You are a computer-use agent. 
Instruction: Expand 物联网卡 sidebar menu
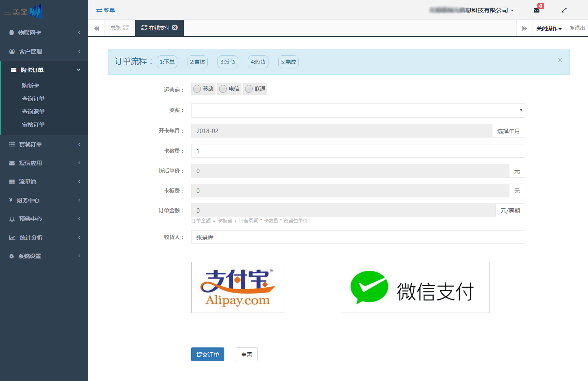[44, 33]
